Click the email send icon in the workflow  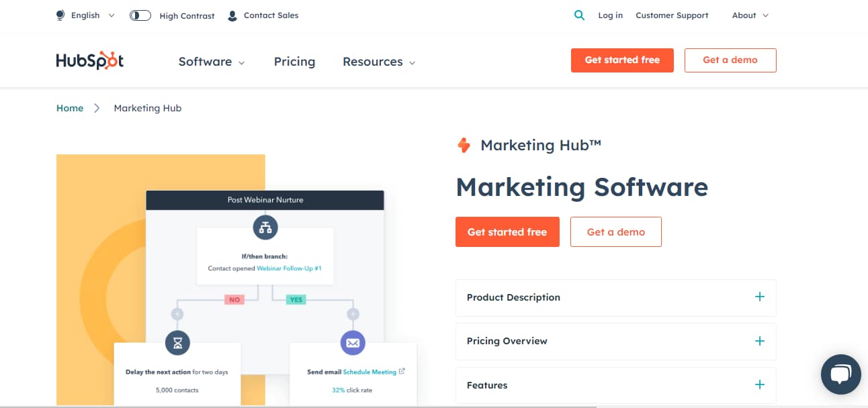tap(353, 343)
